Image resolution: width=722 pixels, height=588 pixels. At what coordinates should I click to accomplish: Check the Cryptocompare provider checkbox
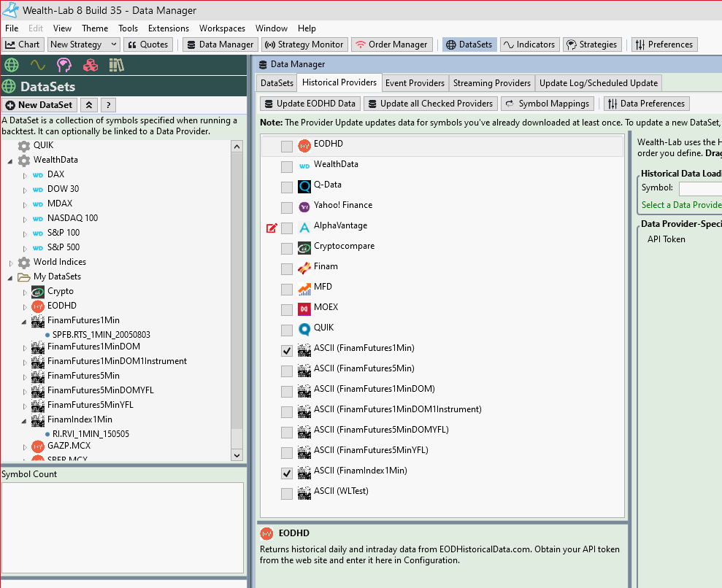point(287,248)
